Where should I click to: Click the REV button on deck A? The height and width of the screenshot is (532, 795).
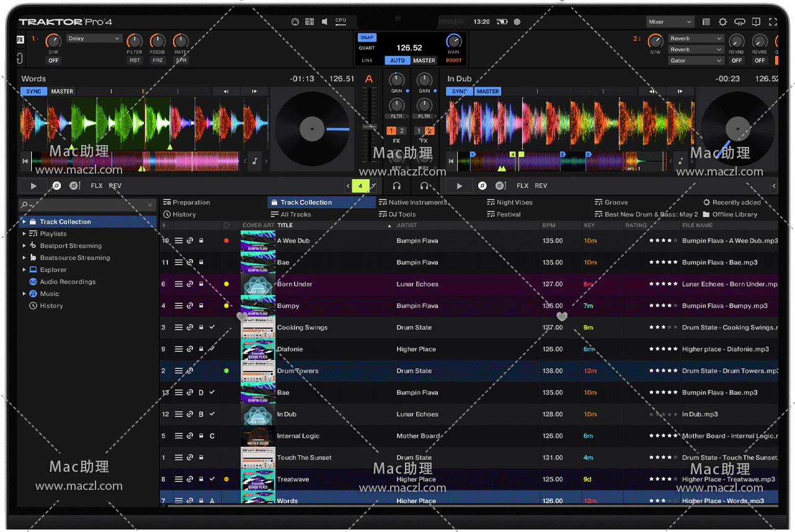tap(115, 185)
